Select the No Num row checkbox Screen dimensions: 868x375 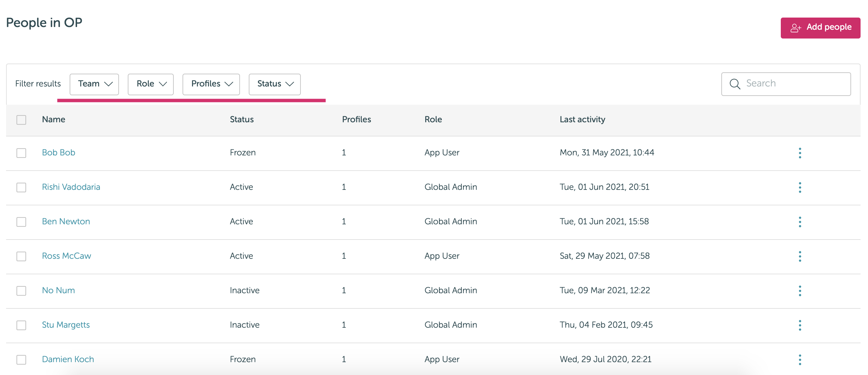click(21, 291)
